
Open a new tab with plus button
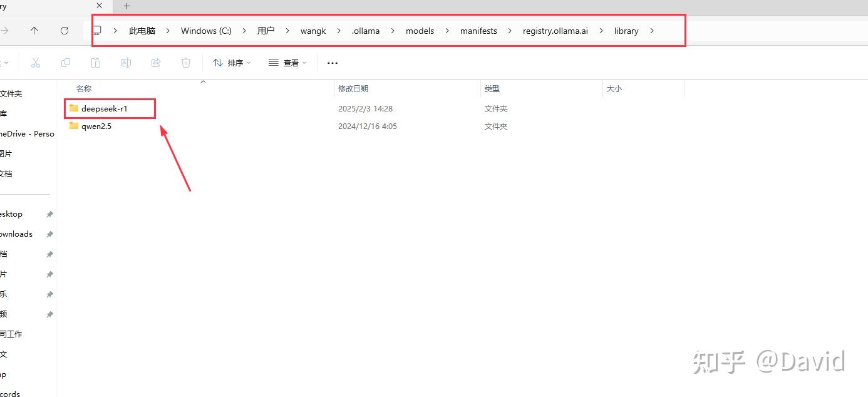(127, 6)
